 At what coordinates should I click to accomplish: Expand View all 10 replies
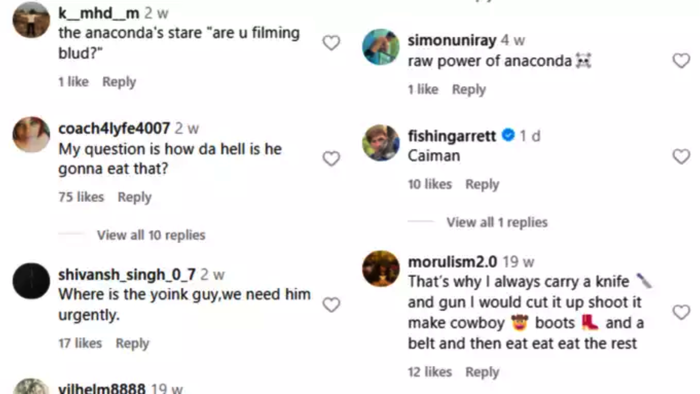pyautogui.click(x=151, y=235)
